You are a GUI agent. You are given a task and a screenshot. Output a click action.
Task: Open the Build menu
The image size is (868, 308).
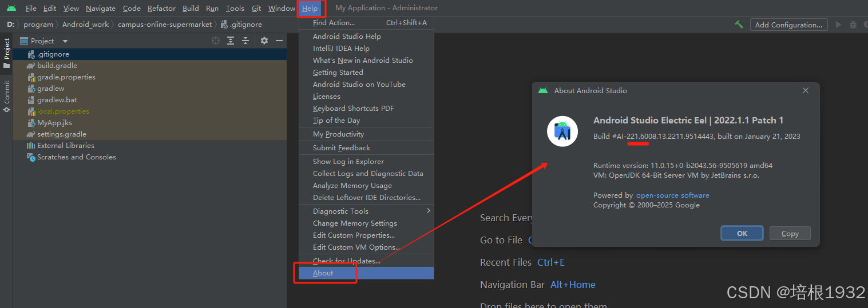(x=191, y=8)
